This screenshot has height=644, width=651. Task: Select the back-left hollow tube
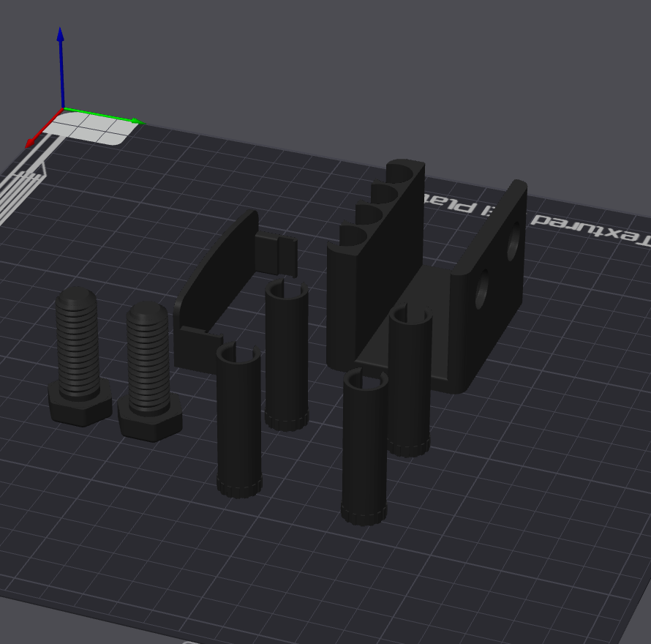coord(287,355)
